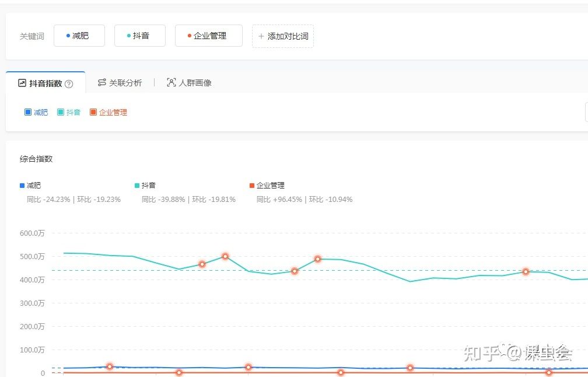588x377 pixels.
Task: Select the 企业管理 keyword chip
Action: coord(208,36)
